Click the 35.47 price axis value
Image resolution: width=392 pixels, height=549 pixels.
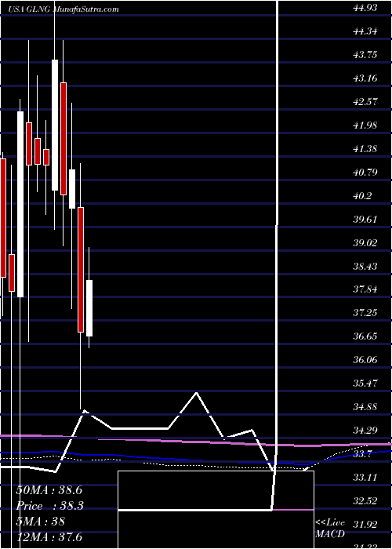tap(365, 384)
